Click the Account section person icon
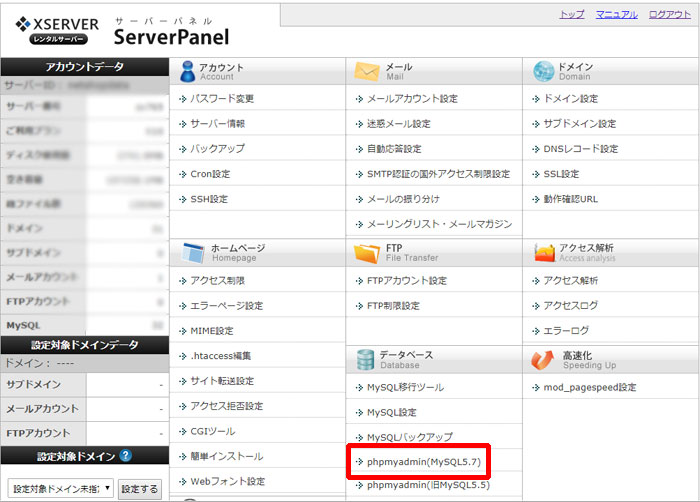This screenshot has width=700, height=502. coord(188,71)
